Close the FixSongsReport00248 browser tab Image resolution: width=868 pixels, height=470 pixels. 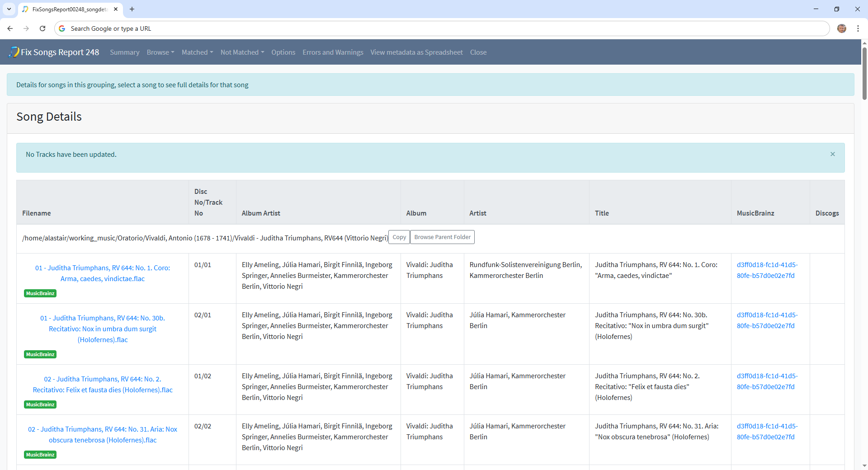tap(116, 9)
